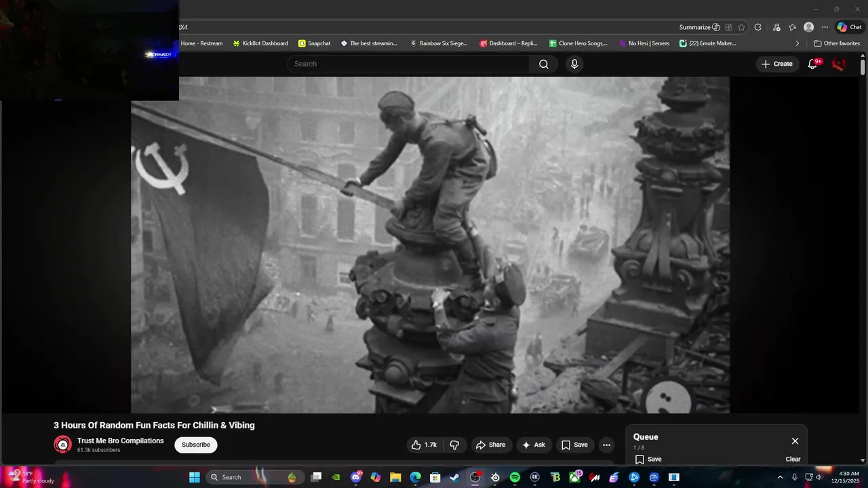The image size is (868, 488).
Task: Open the split screen icon in address bar
Action: [x=728, y=27]
